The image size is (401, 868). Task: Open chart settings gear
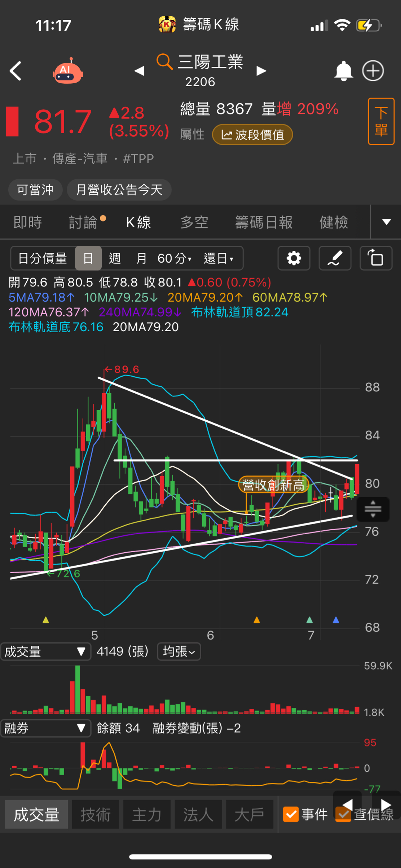pyautogui.click(x=294, y=258)
